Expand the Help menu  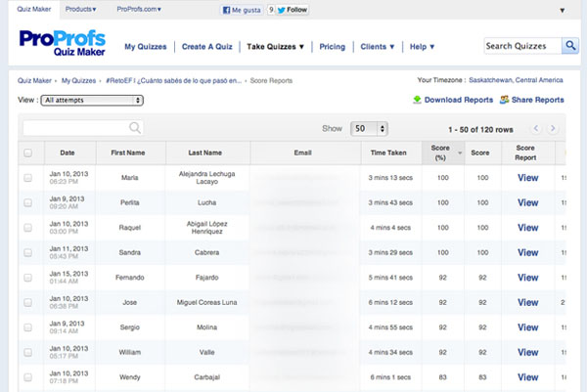(422, 47)
